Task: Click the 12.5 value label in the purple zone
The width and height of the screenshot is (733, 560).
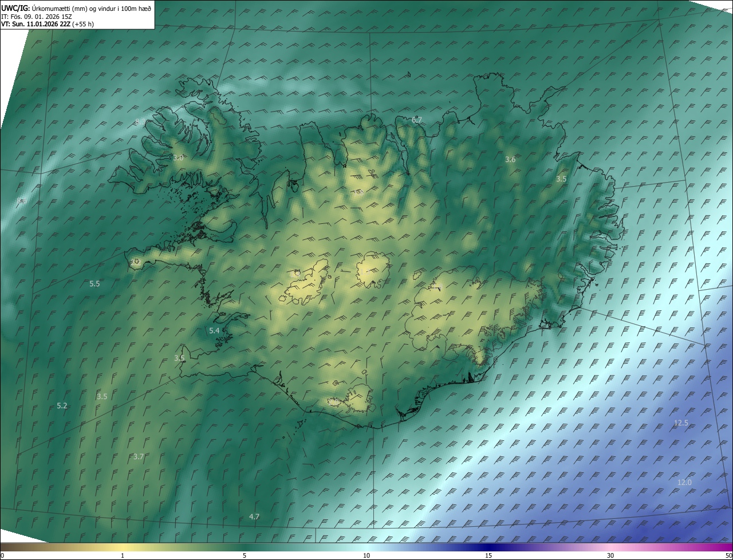Action: [681, 423]
